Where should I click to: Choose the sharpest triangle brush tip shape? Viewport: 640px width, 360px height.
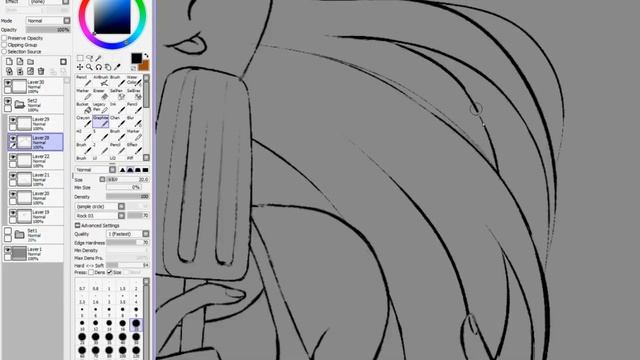point(122,169)
